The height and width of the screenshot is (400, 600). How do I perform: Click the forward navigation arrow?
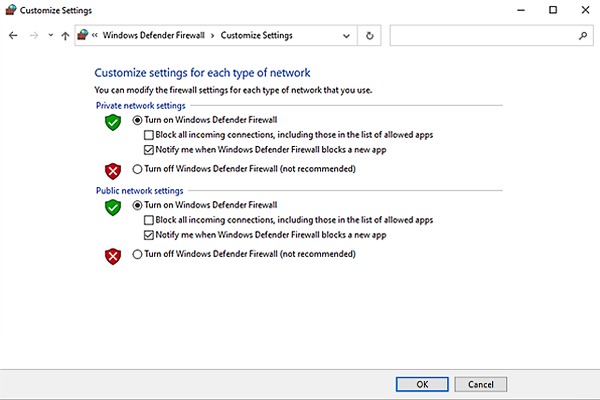click(x=34, y=36)
